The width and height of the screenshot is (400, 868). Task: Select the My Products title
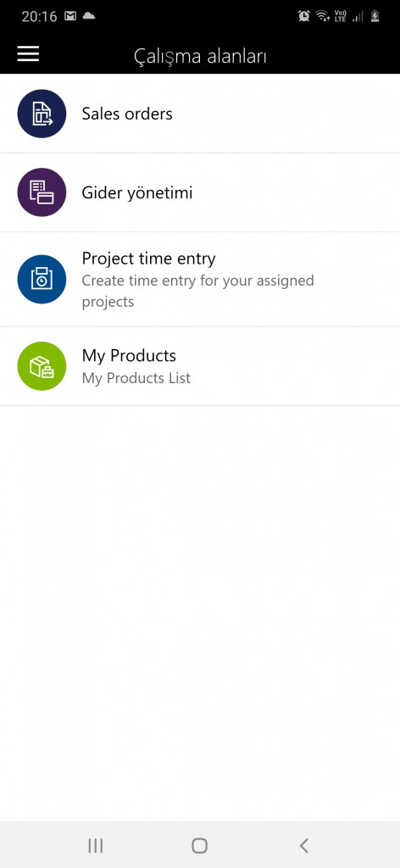(x=129, y=355)
